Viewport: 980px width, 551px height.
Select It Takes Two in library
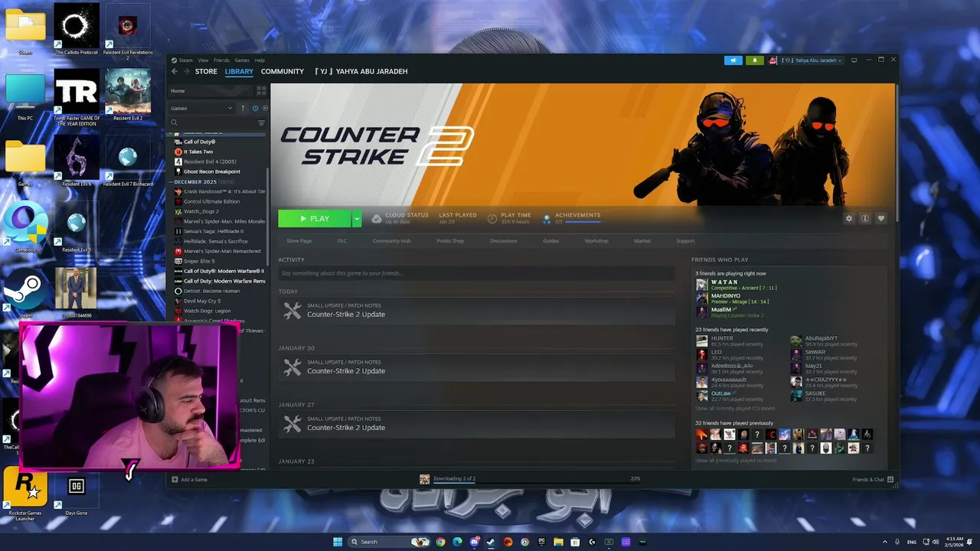[x=198, y=152]
